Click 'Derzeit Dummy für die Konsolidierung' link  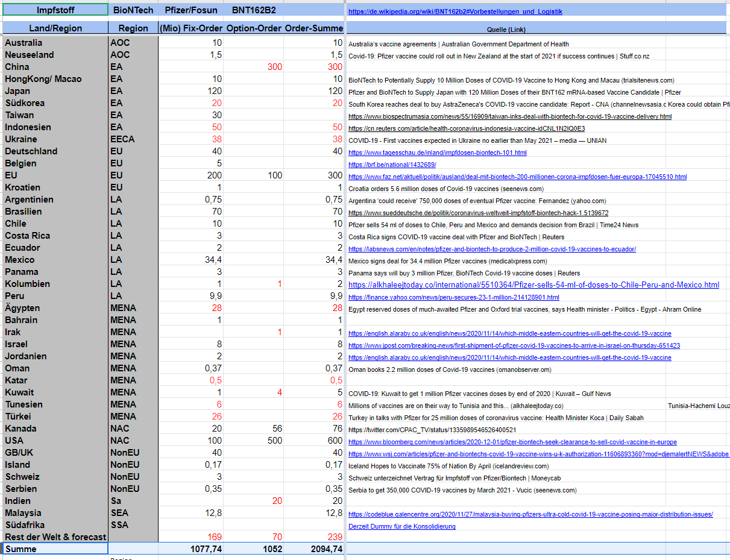tap(402, 526)
